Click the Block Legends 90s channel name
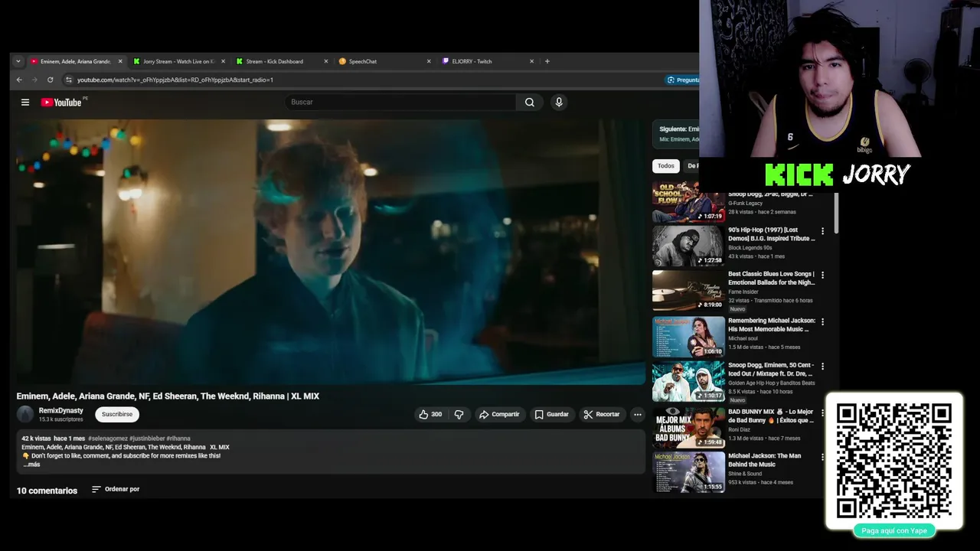 750,248
